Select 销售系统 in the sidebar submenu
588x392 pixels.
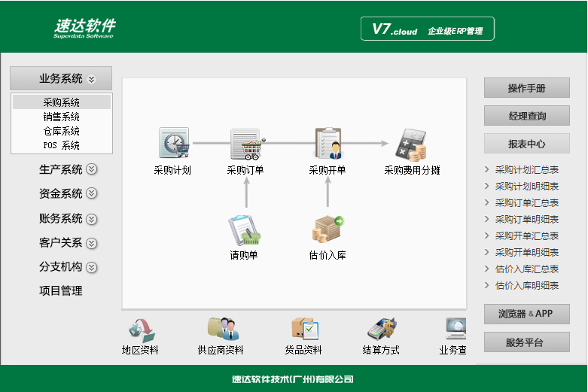pyautogui.click(x=62, y=117)
